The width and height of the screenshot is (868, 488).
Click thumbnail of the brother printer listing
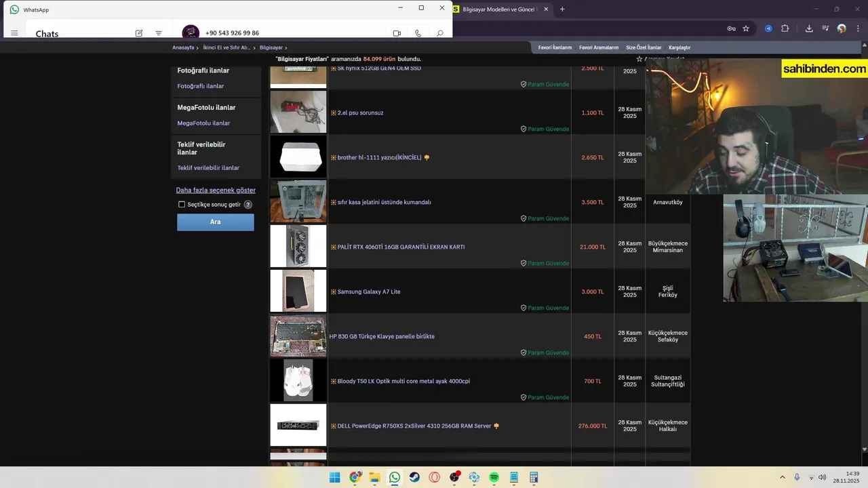click(x=298, y=157)
